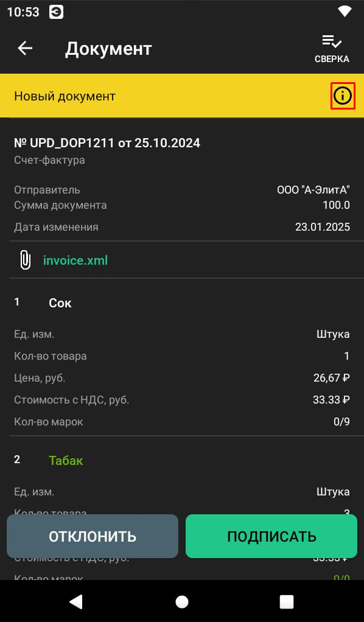Tap the Кол-во марок 0/9 value

(341, 421)
